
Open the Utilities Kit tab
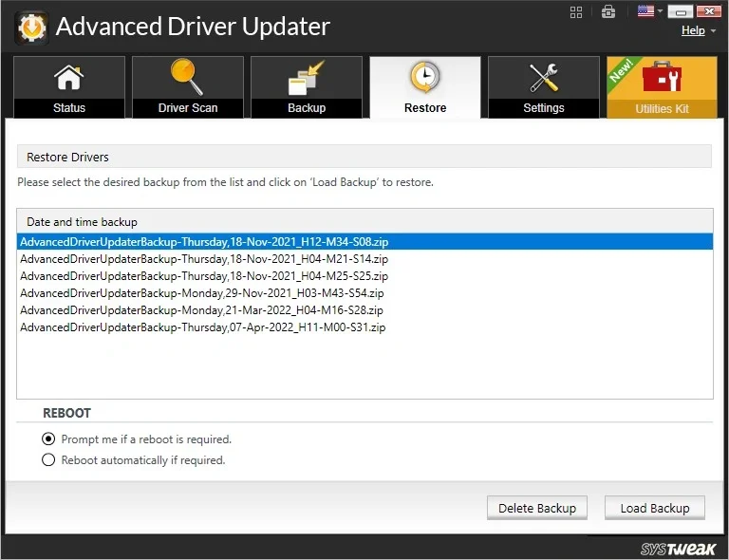click(x=662, y=87)
